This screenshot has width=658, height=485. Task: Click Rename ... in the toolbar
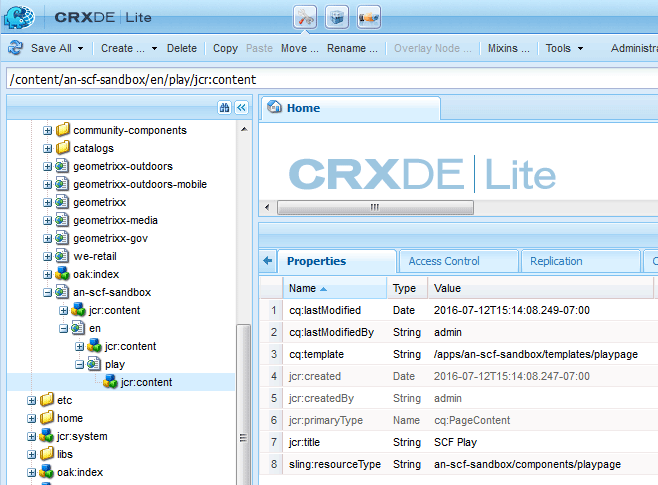click(352, 48)
